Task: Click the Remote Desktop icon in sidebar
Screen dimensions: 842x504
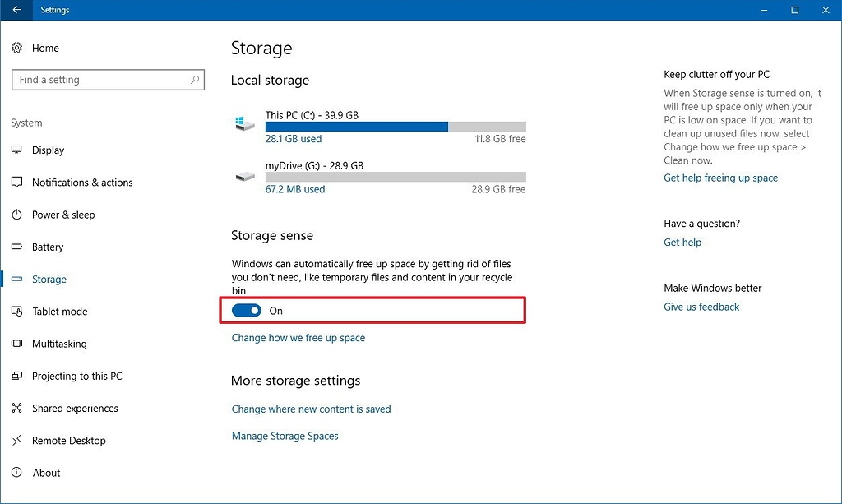Action: coord(18,440)
